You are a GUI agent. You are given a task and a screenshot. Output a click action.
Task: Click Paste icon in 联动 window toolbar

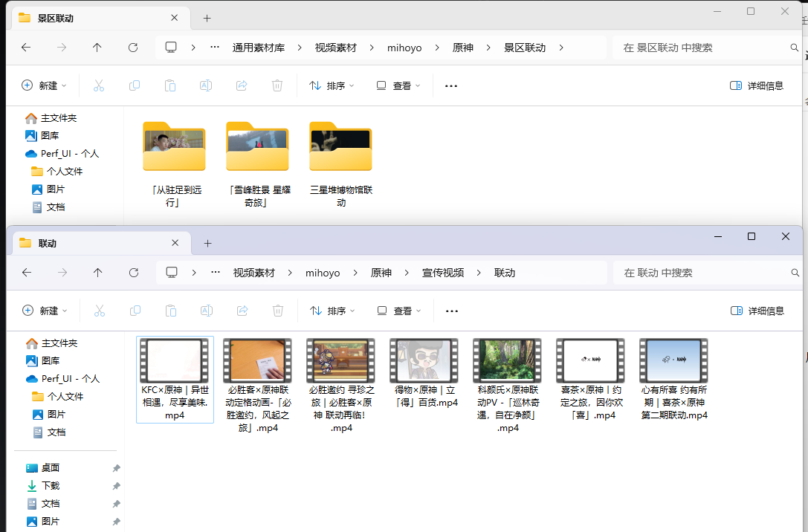pyautogui.click(x=170, y=311)
